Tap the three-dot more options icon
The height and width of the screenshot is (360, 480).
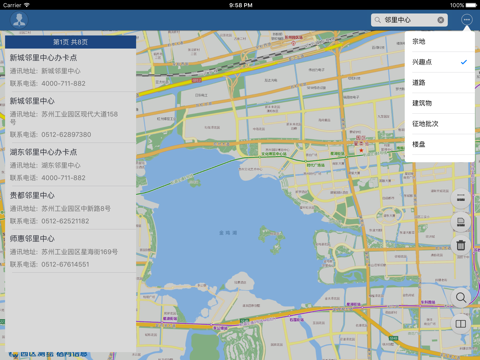467,20
